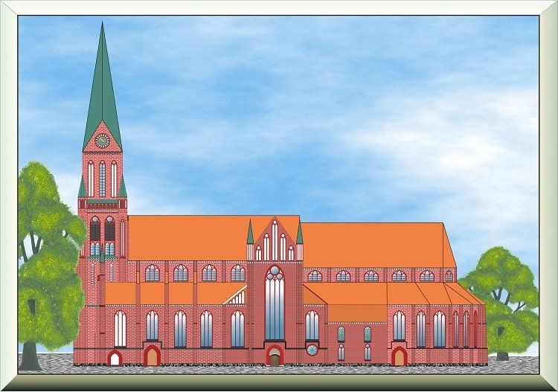Click the small green pinnacle right of gable
Viewport: 558px width, 392px height.
point(299,233)
